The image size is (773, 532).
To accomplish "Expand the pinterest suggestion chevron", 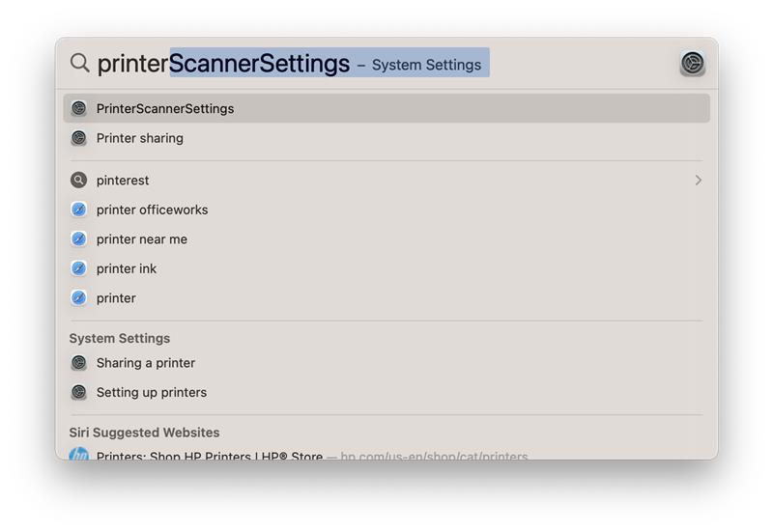I will tap(698, 181).
